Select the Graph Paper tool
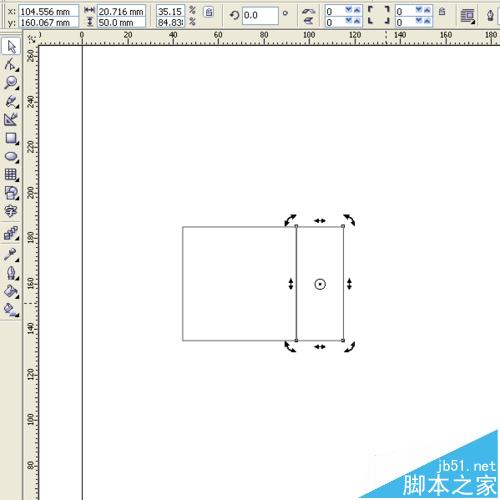The height and width of the screenshot is (500, 500). pyautogui.click(x=11, y=174)
